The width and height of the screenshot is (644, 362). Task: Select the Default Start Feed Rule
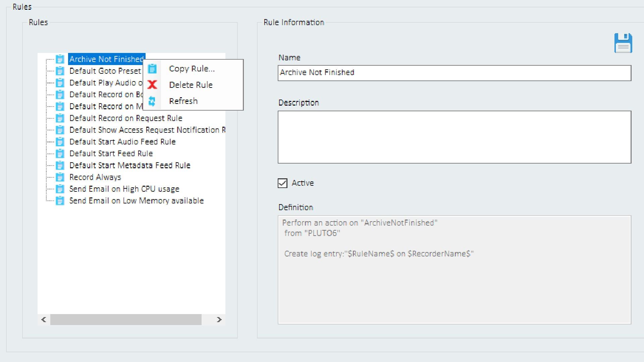point(111,154)
